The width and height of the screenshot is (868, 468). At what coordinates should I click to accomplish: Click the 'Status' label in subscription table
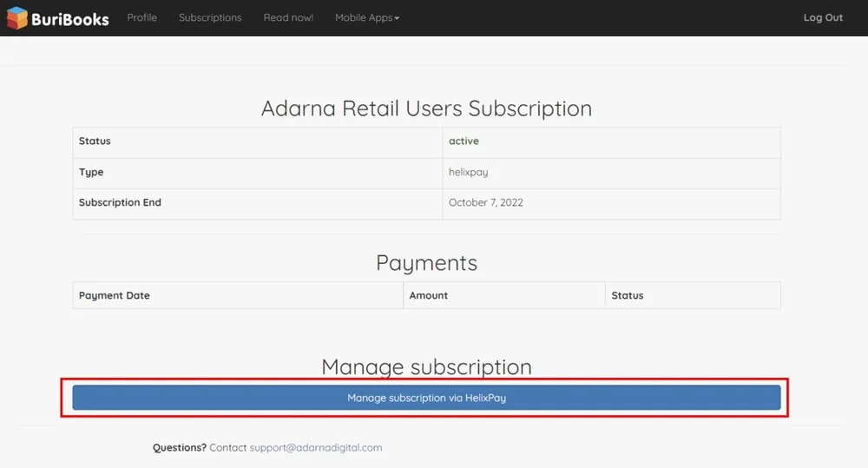click(x=95, y=142)
